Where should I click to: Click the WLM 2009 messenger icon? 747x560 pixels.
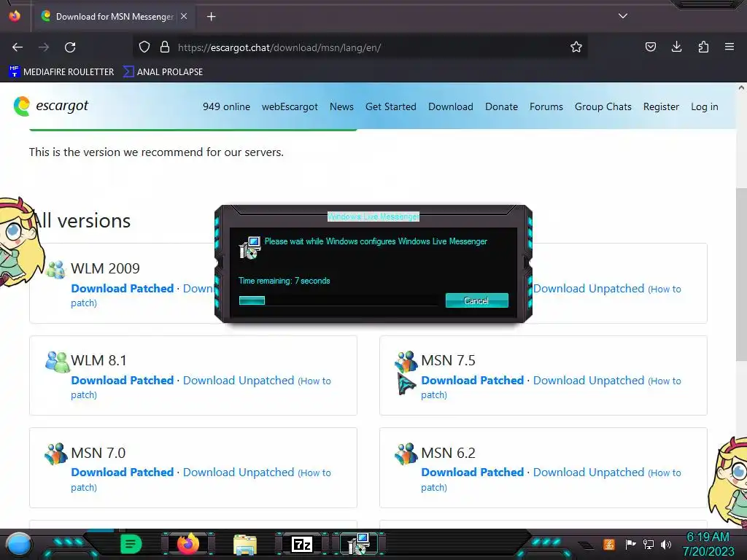click(56, 270)
